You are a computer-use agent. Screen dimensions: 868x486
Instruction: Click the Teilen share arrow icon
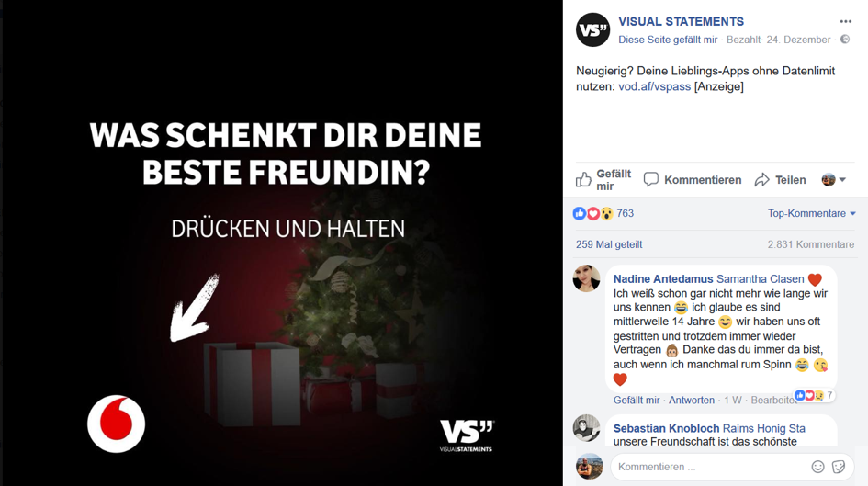click(762, 180)
